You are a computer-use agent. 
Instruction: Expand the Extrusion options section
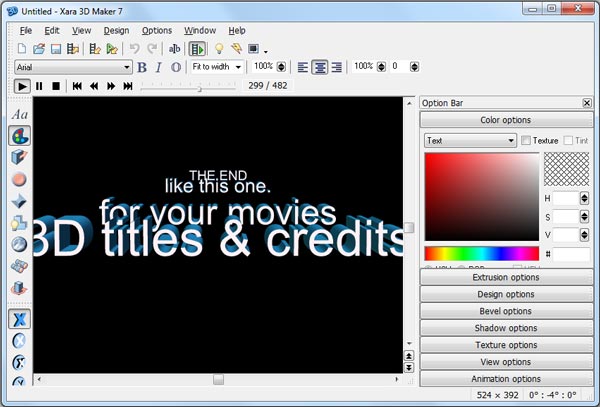coord(506,277)
